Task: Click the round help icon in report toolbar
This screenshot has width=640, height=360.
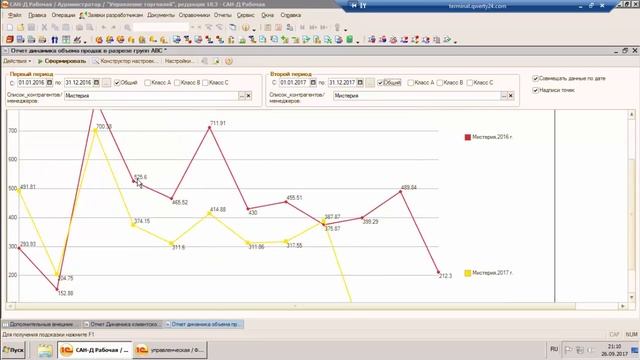Action: point(229,61)
